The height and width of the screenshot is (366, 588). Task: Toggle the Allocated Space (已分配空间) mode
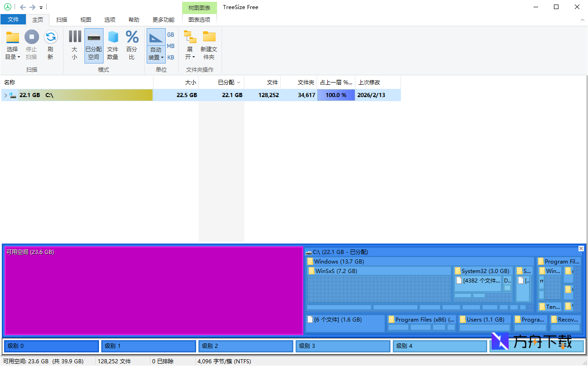[x=94, y=45]
